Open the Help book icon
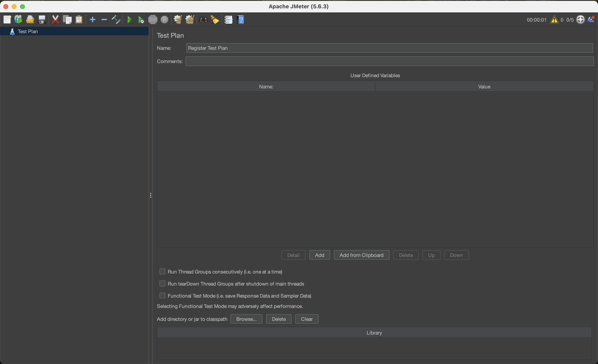598x364 pixels. coord(240,20)
